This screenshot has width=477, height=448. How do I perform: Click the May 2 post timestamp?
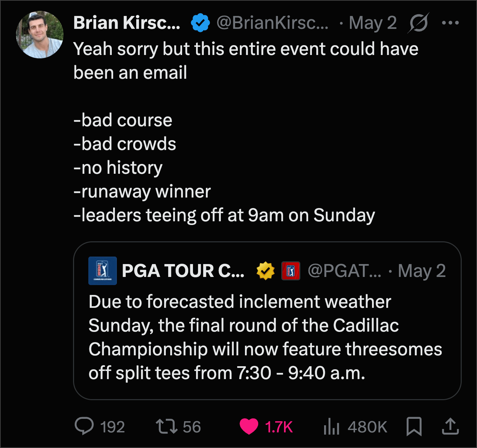(x=373, y=23)
